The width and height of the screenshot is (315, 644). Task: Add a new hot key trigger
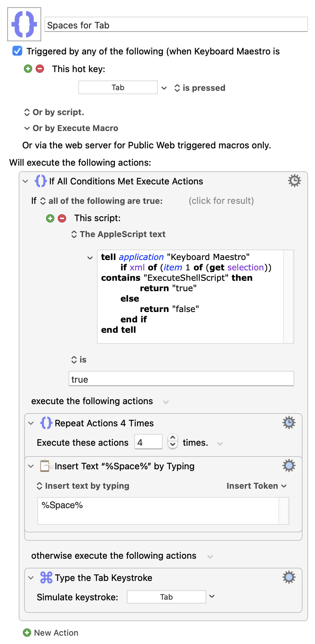[x=28, y=69]
